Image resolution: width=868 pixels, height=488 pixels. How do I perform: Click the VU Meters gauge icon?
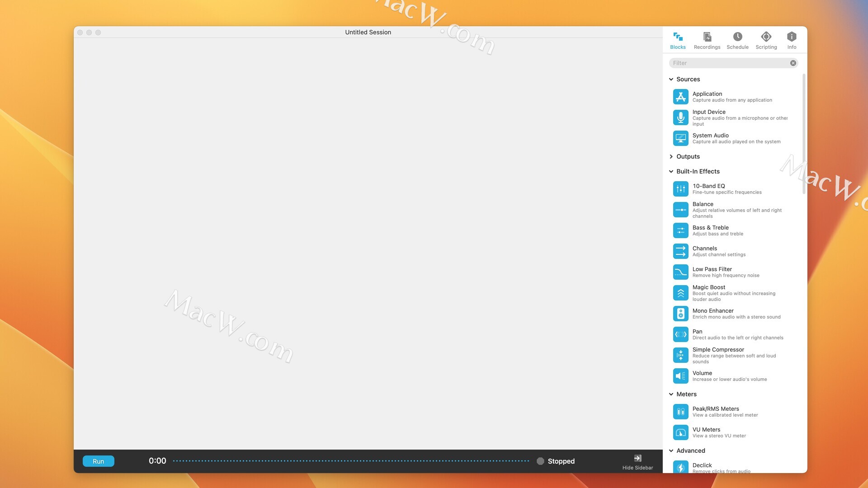click(680, 432)
